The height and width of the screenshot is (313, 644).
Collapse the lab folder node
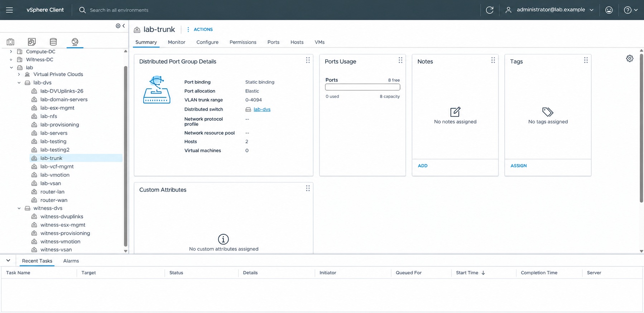pos(11,68)
